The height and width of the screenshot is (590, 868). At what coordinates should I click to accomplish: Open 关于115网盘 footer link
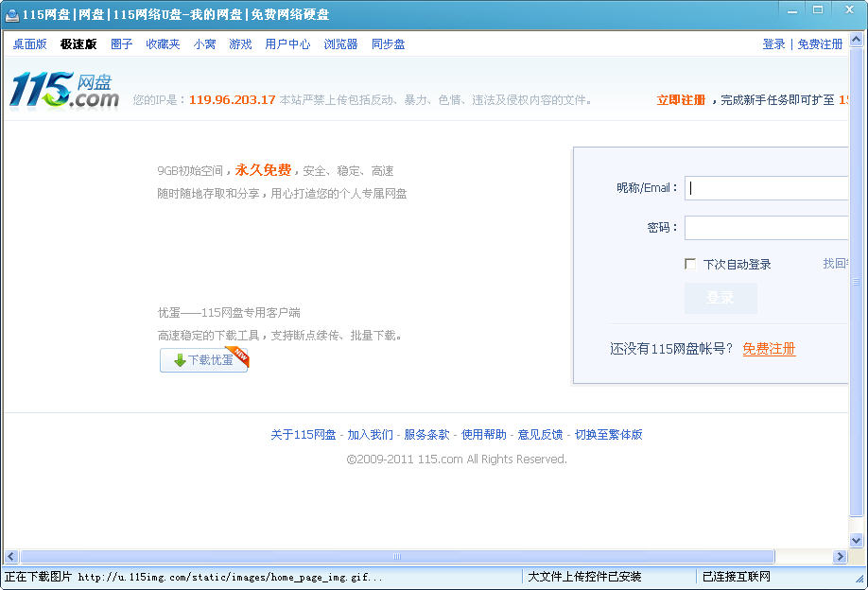click(304, 435)
